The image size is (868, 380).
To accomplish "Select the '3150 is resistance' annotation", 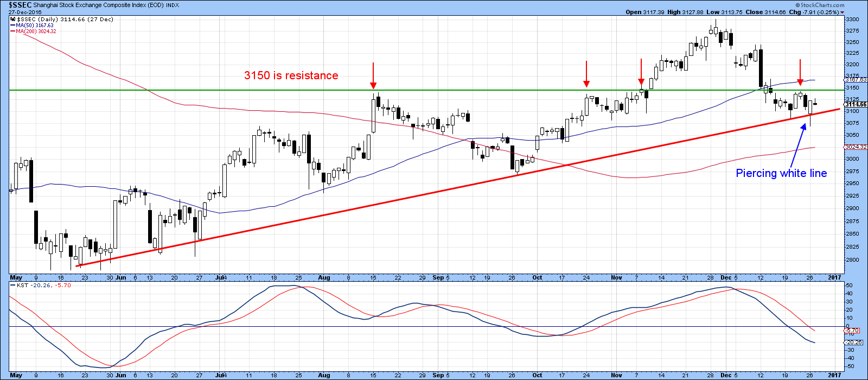I will click(x=291, y=75).
